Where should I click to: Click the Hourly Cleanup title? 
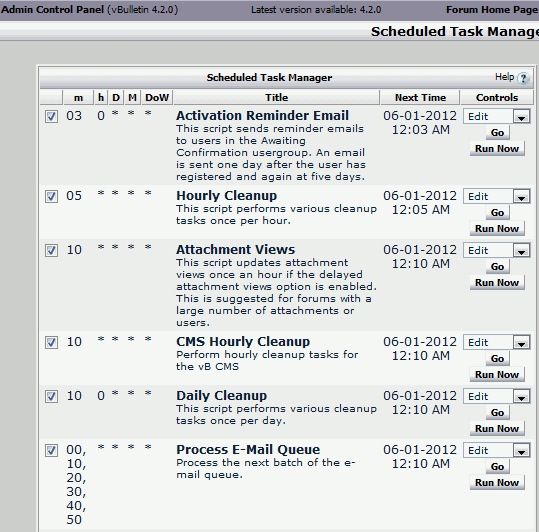[x=227, y=196]
